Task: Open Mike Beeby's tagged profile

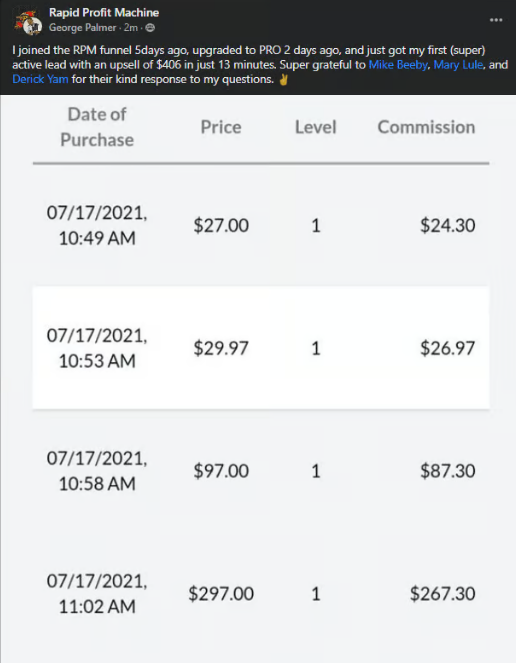Action: point(398,65)
